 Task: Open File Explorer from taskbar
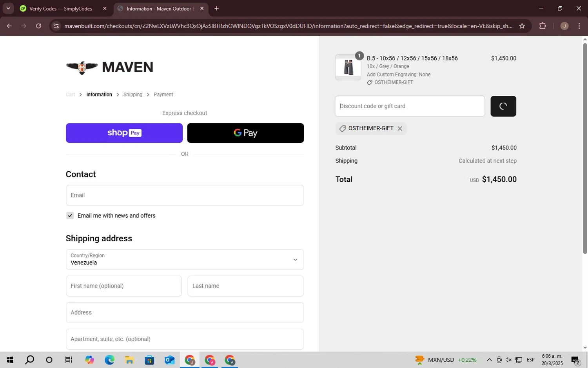pyautogui.click(x=129, y=360)
